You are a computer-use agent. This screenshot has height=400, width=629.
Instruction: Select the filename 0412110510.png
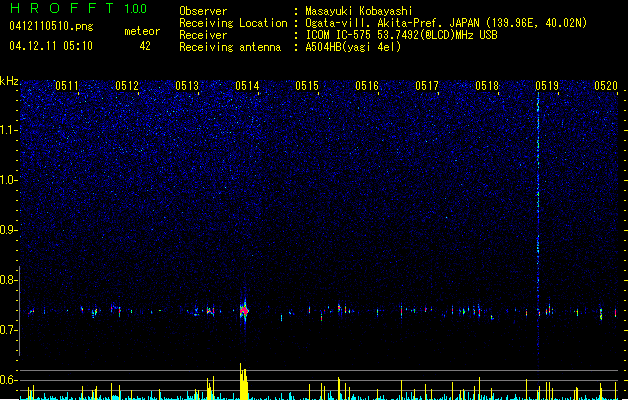[x=51, y=26]
